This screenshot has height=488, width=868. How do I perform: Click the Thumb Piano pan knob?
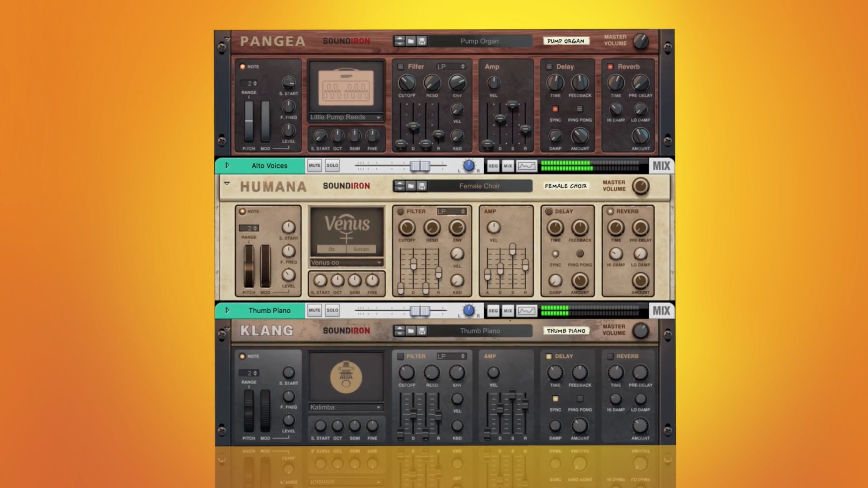(469, 311)
